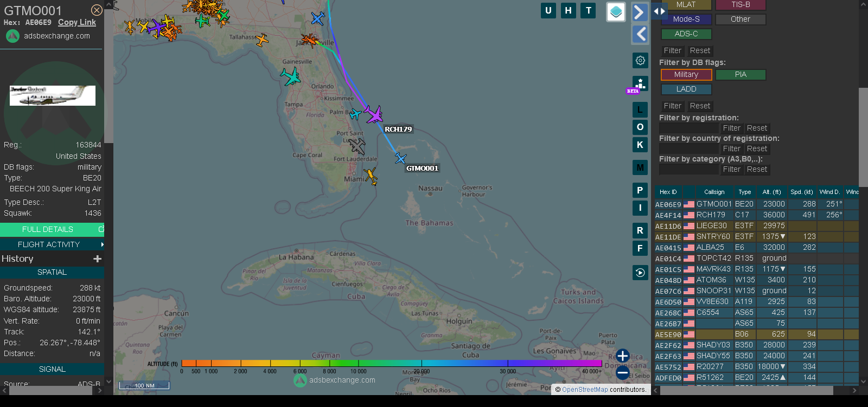
Task: Click the country of registration input field
Action: point(688,148)
